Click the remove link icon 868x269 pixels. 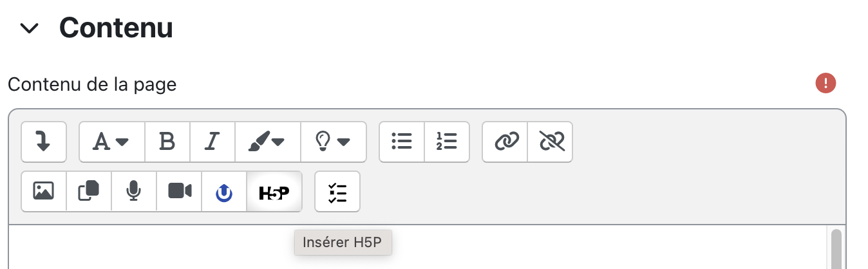click(551, 142)
